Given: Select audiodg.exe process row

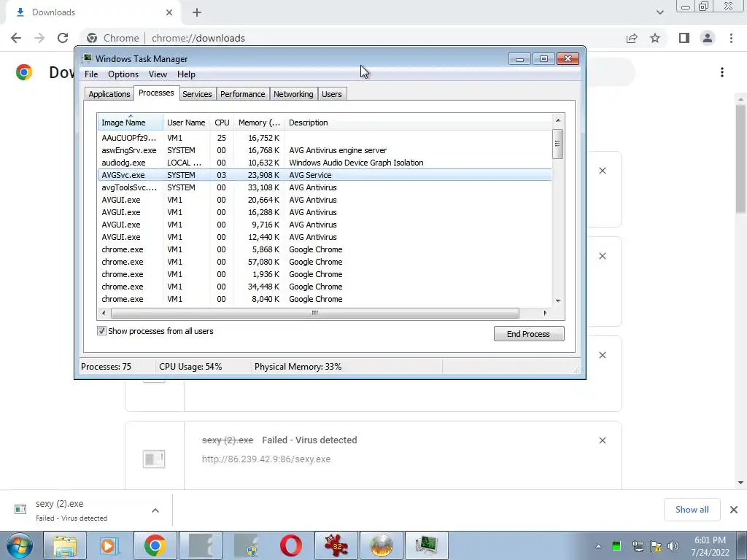Looking at the screenshot, I should [x=325, y=163].
